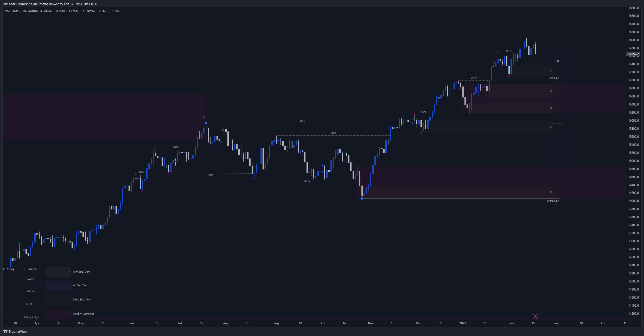
Task: Click the low value L17652.0
Action: pos(75,11)
